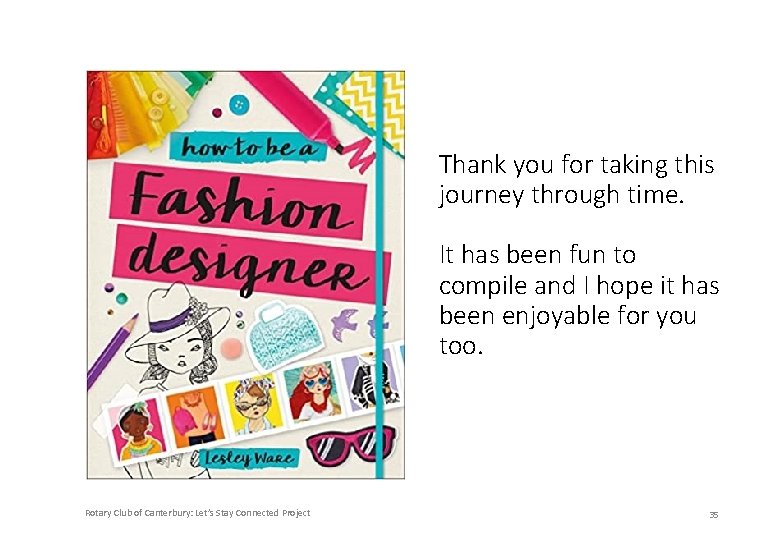Click the 'how to be a' teal banner
Viewport: 780px width, 540px height.
(247, 146)
